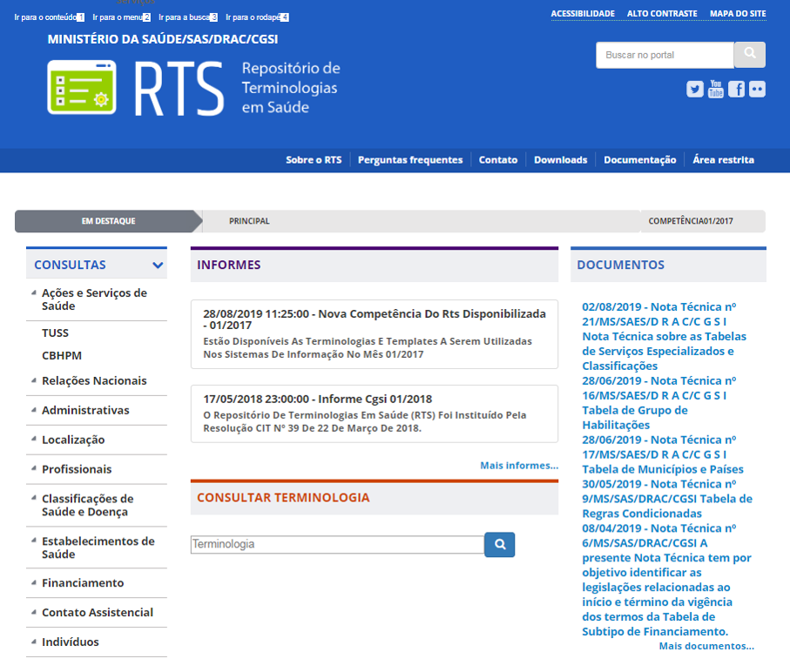Click the Twitter icon in header
The image size is (790, 672).
point(694,89)
